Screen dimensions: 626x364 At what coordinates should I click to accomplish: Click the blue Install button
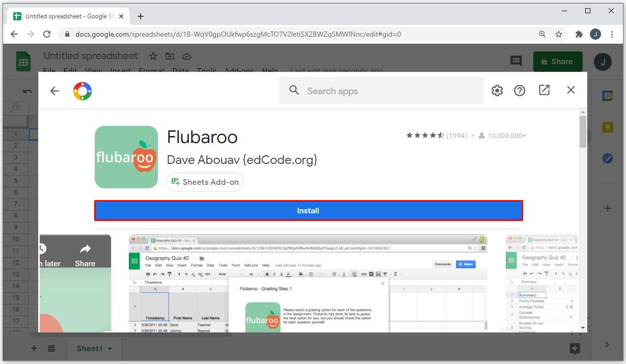click(x=308, y=210)
